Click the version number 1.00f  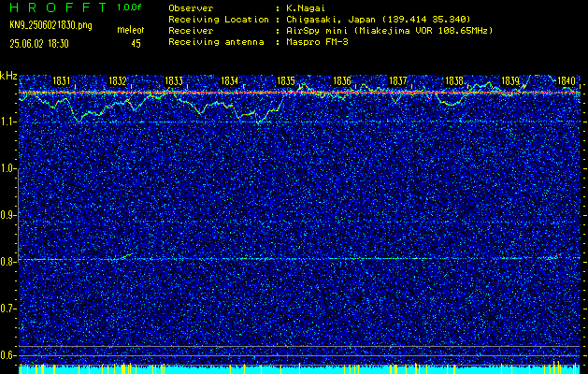click(x=129, y=7)
